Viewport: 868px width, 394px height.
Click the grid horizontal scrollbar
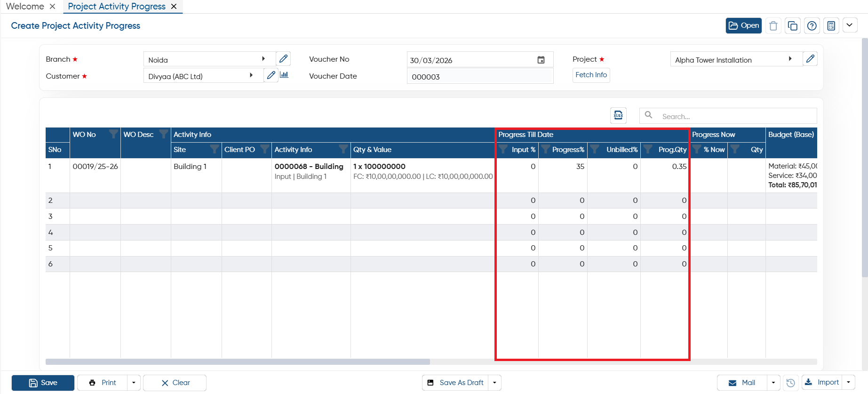(238, 362)
